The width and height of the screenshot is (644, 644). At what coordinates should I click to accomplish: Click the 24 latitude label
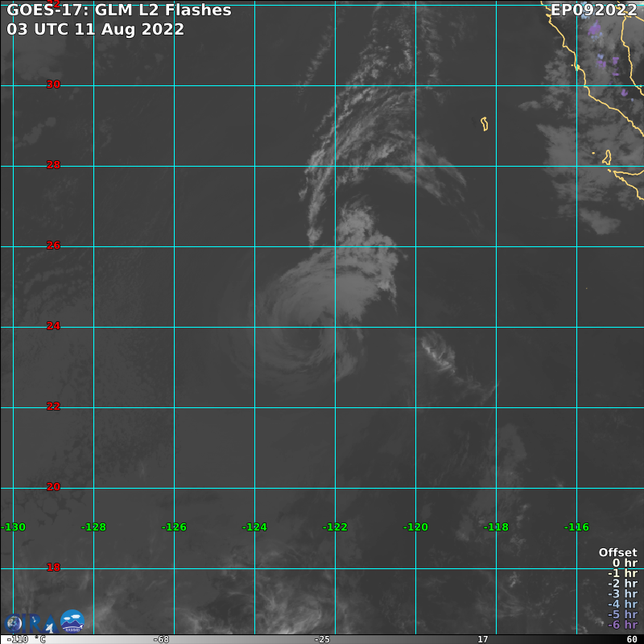53,326
